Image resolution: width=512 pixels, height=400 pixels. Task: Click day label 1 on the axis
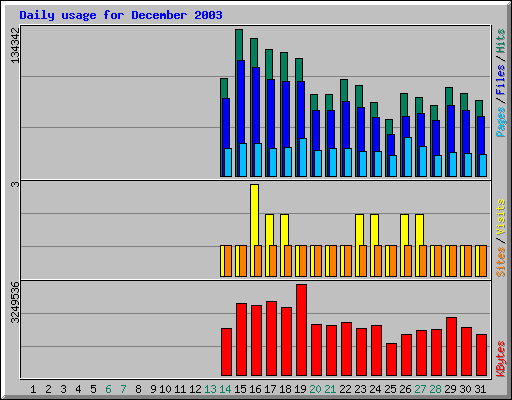click(x=33, y=389)
